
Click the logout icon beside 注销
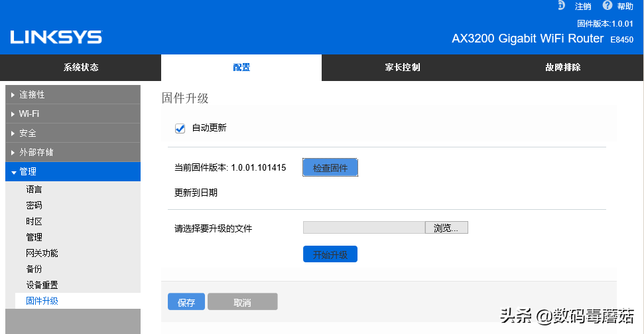[562, 5]
